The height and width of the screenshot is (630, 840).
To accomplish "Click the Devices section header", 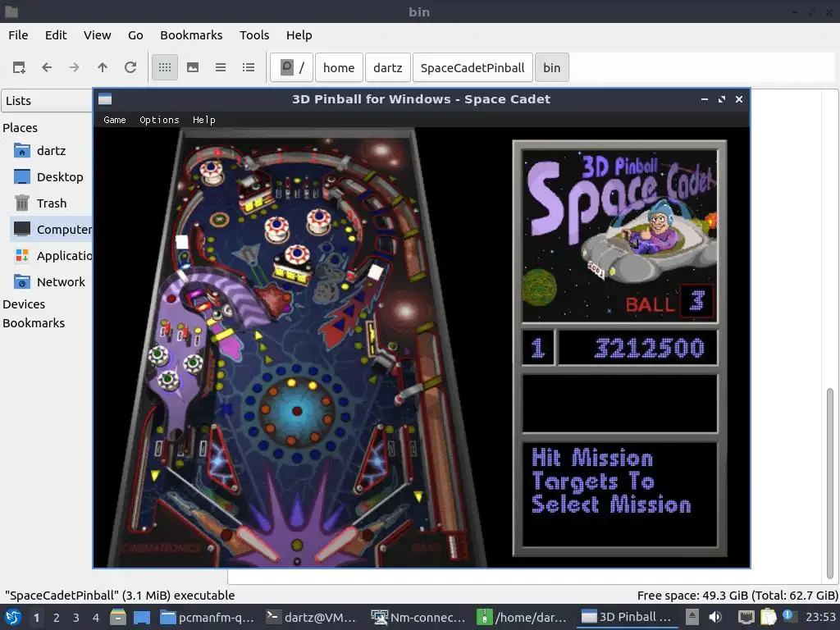I will pos(24,304).
